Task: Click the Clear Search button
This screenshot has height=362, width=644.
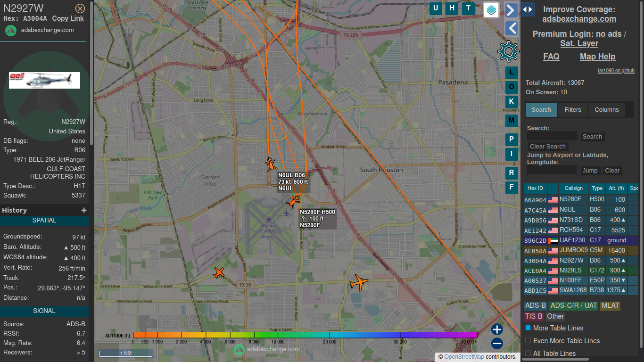Action: (x=548, y=147)
